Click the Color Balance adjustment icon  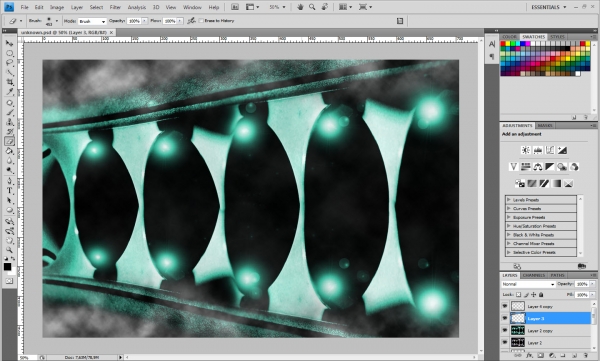pyautogui.click(x=538, y=167)
